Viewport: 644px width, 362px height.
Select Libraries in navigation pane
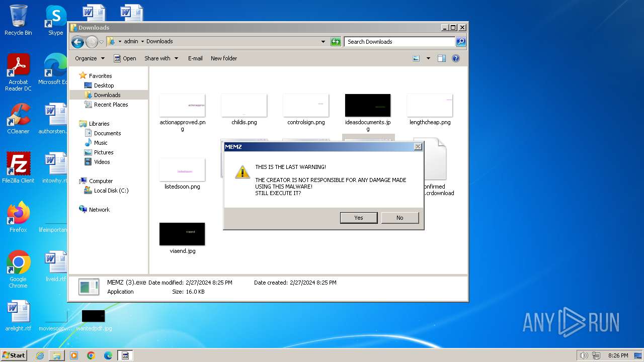(x=99, y=124)
